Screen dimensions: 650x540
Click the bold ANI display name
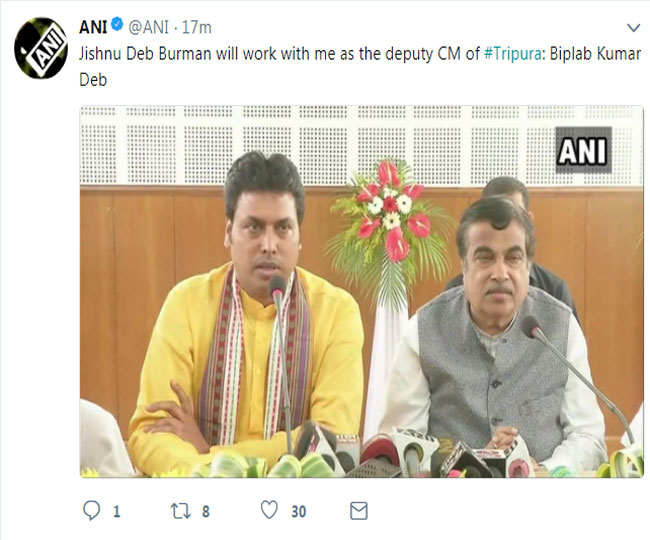tap(93, 25)
